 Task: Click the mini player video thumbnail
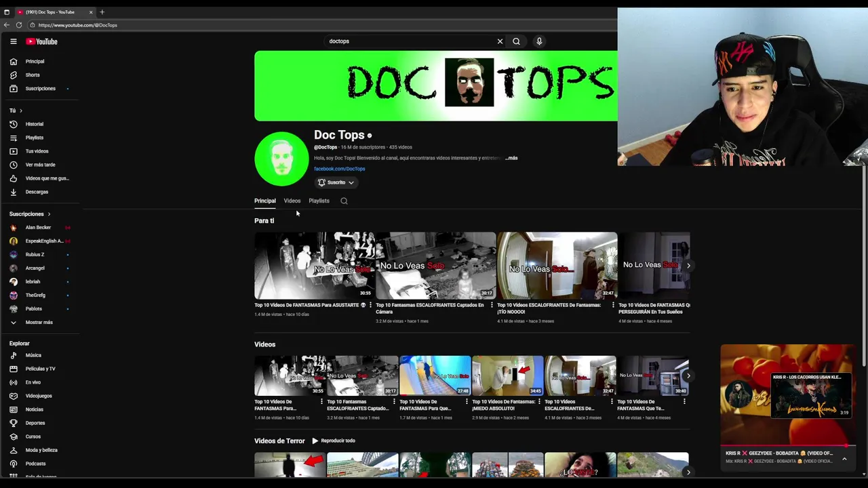coord(787,396)
